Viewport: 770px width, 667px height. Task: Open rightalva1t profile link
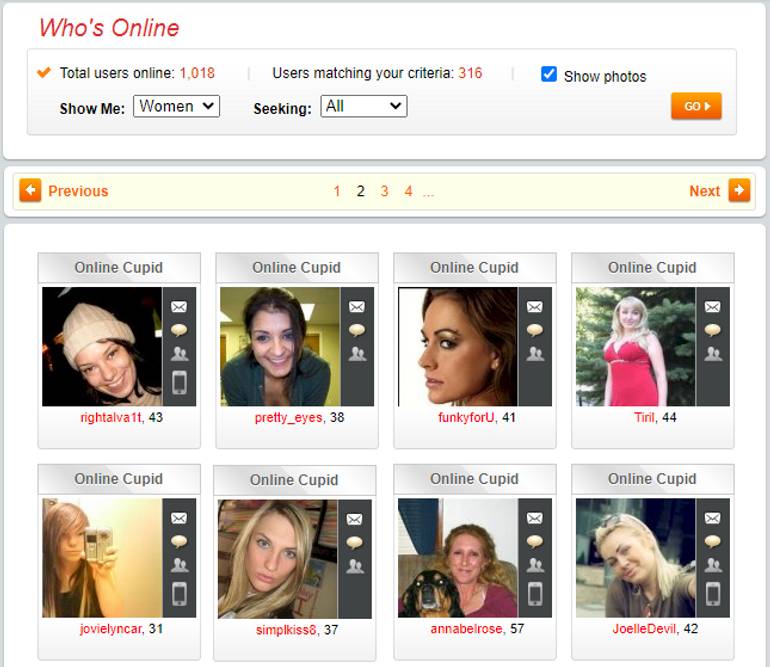point(111,417)
